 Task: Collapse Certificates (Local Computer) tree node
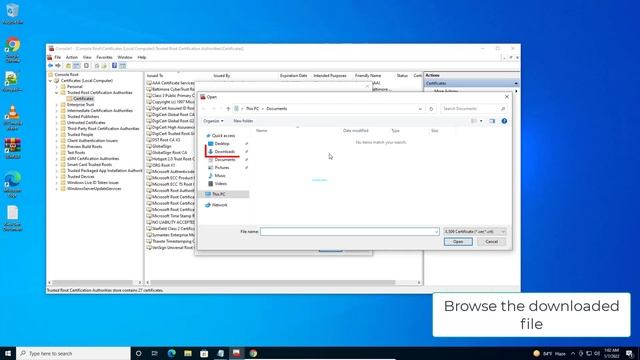[x=51, y=81]
